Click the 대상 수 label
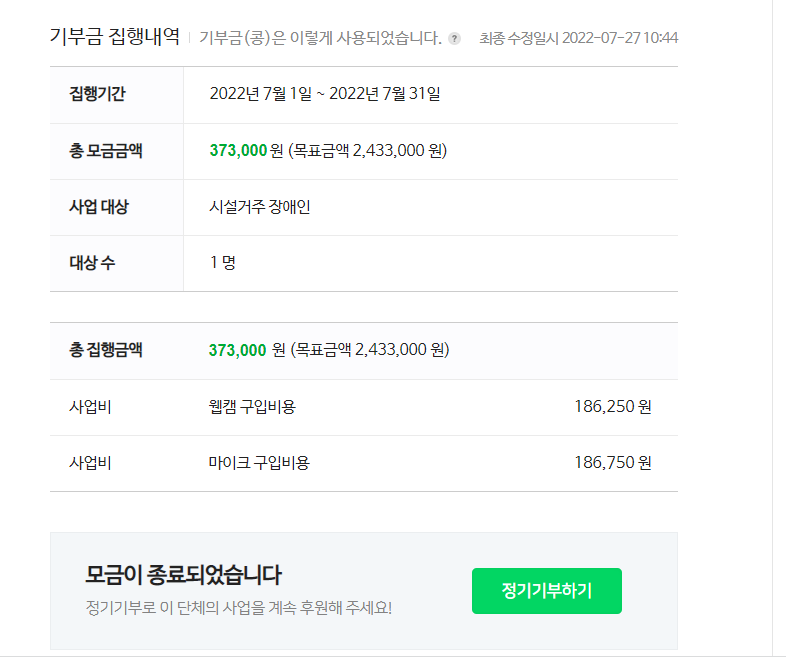This screenshot has width=786, height=660. (92, 263)
